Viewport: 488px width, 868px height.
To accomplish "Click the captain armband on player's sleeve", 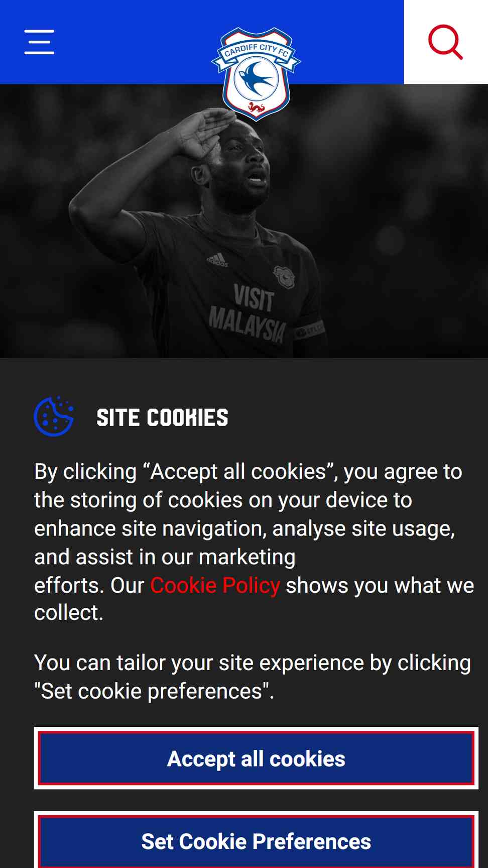I will tap(309, 330).
